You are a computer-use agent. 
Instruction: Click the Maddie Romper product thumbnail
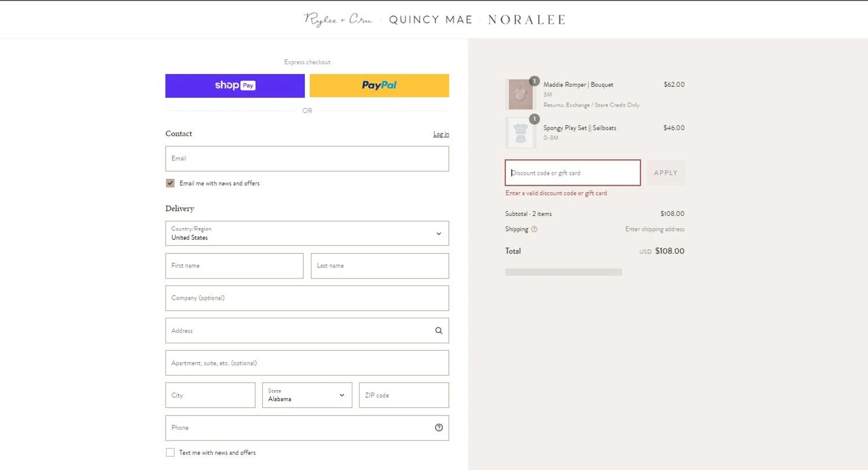520,94
